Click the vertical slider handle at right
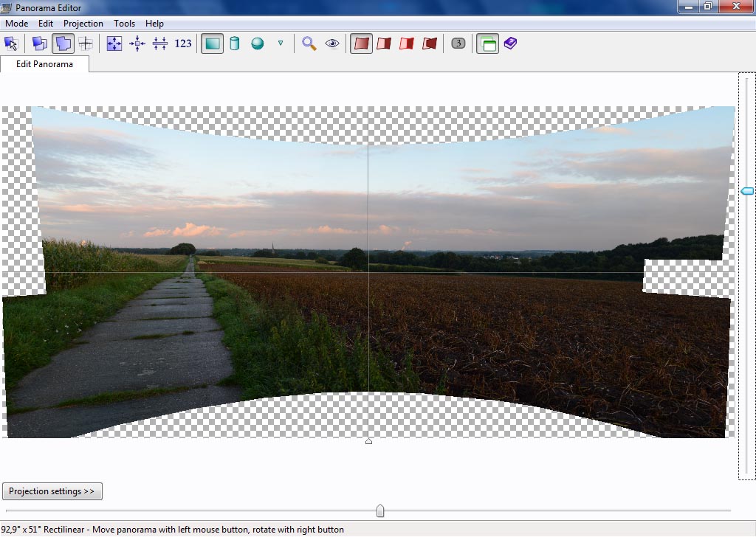Viewport: 756px width, 537px height. pos(747,191)
